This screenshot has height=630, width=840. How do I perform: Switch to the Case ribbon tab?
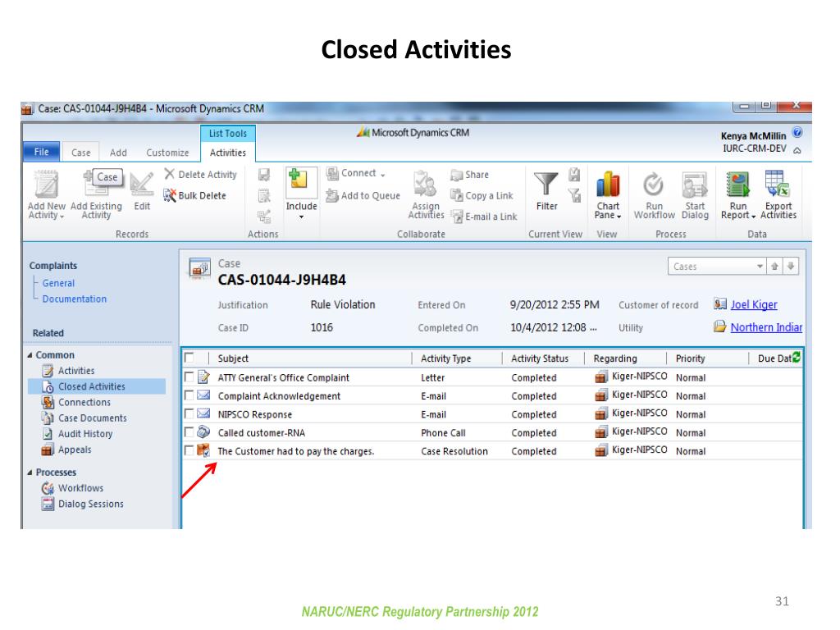click(81, 153)
